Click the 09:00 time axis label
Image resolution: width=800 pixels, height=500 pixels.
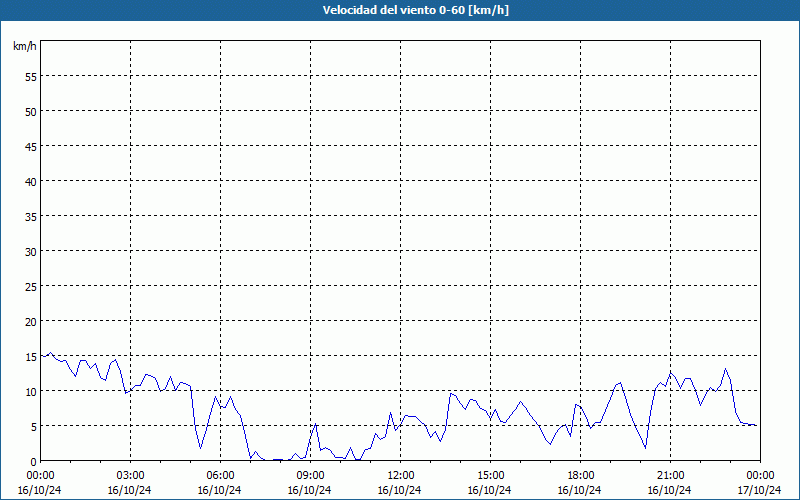pyautogui.click(x=310, y=476)
